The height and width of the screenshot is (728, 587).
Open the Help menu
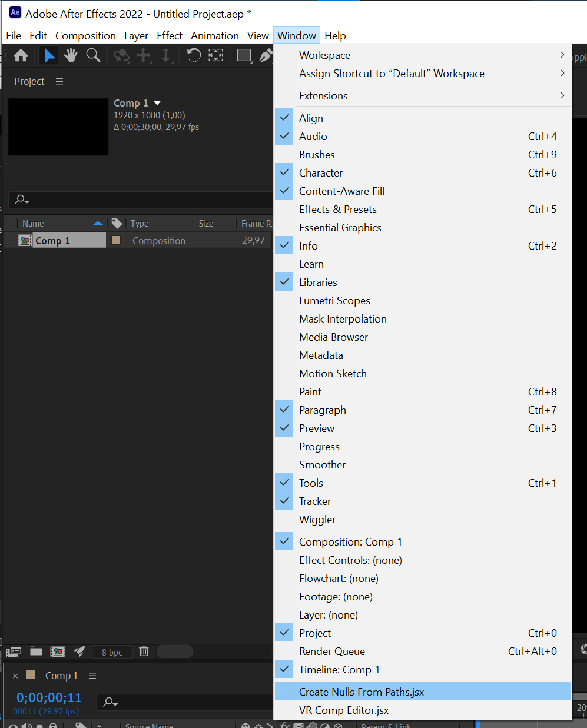pyautogui.click(x=335, y=35)
